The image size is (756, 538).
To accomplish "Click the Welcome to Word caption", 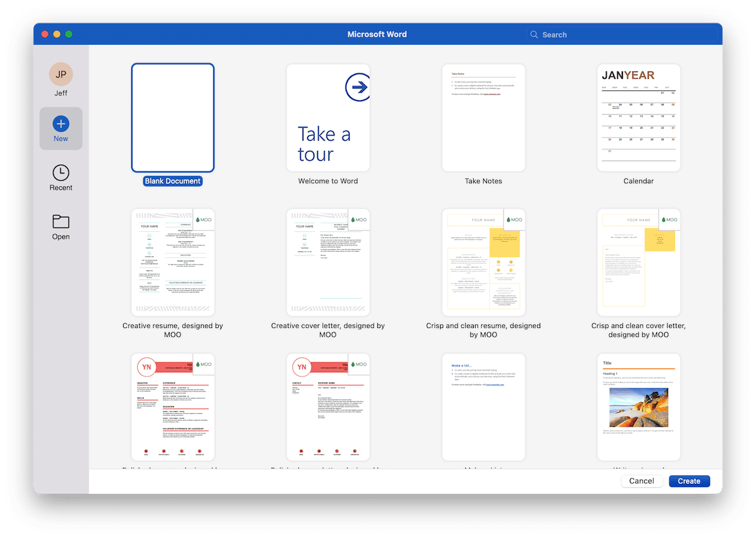I will tap(328, 181).
